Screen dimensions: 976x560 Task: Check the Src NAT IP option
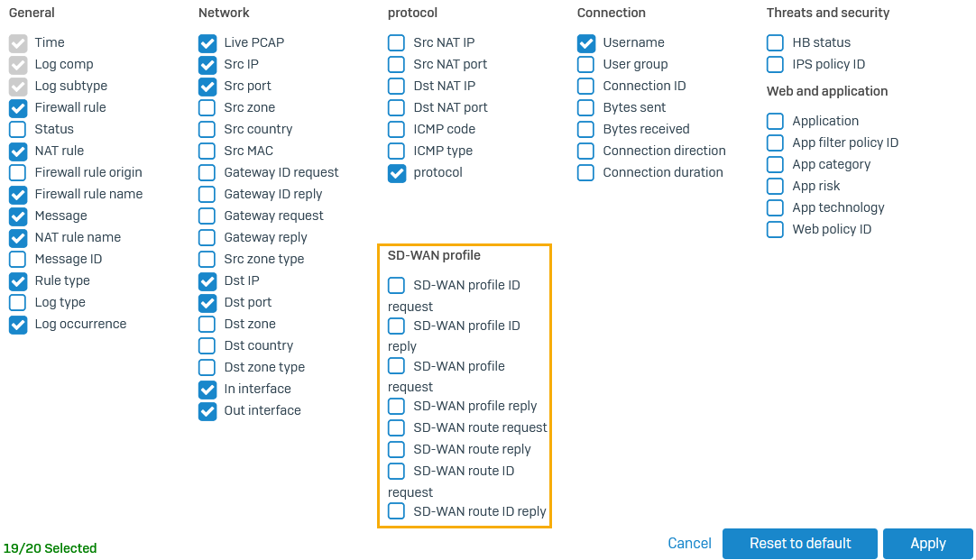click(x=396, y=42)
